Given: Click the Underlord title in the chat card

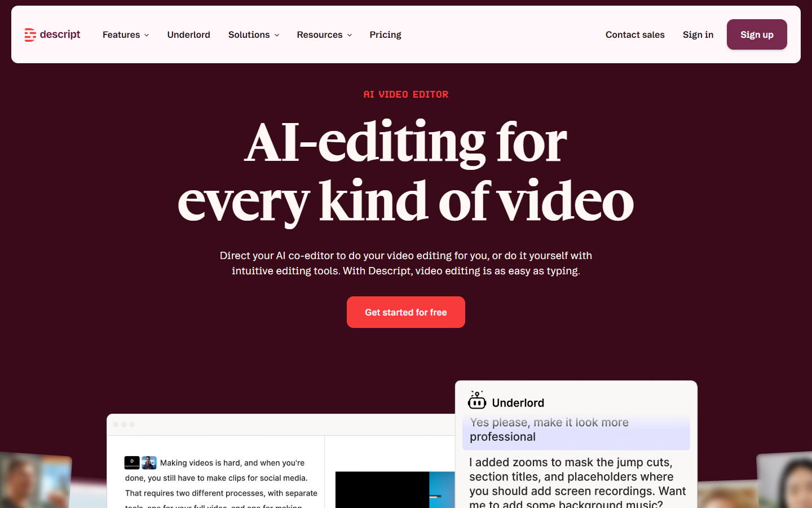Looking at the screenshot, I should tap(518, 402).
